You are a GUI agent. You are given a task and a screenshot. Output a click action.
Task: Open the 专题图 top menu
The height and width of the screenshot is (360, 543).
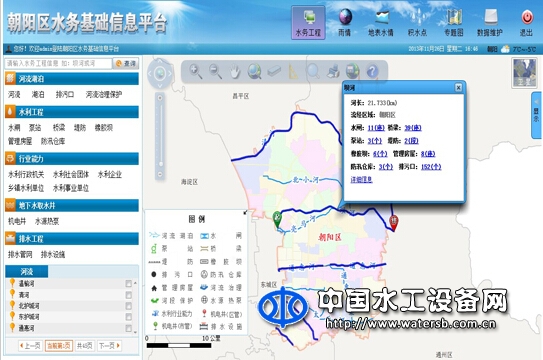(454, 23)
